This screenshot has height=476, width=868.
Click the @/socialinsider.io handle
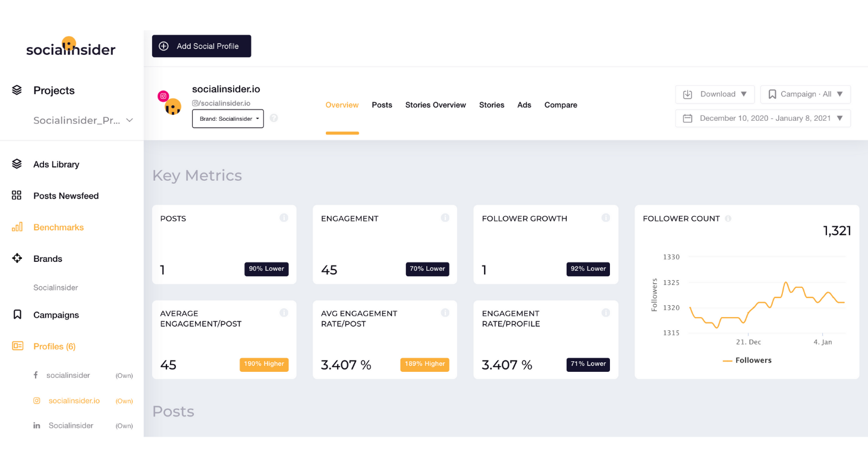(x=221, y=103)
